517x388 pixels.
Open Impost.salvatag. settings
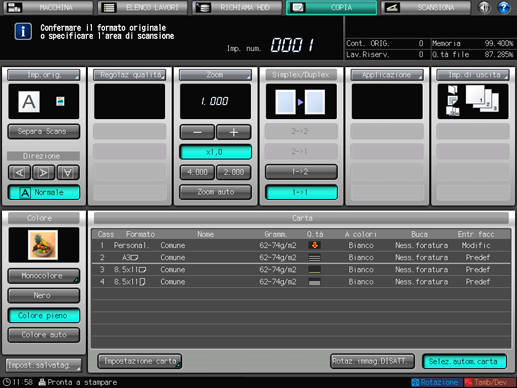point(44,365)
